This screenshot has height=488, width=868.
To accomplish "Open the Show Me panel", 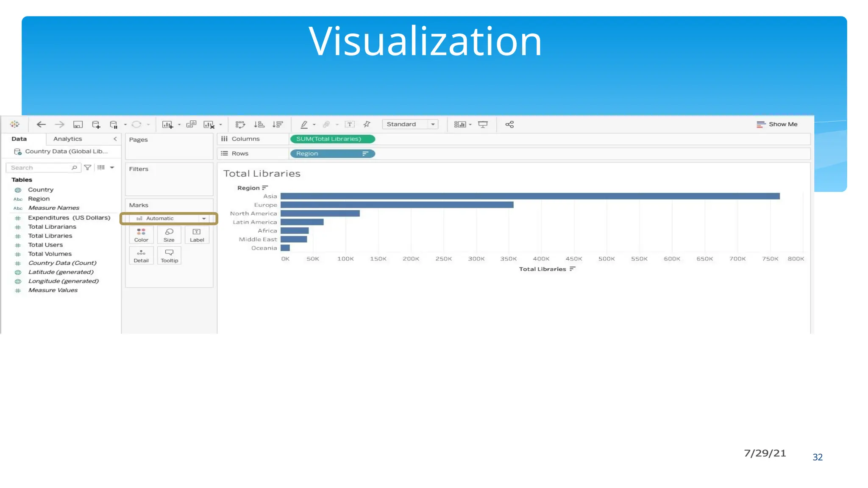I will 777,124.
